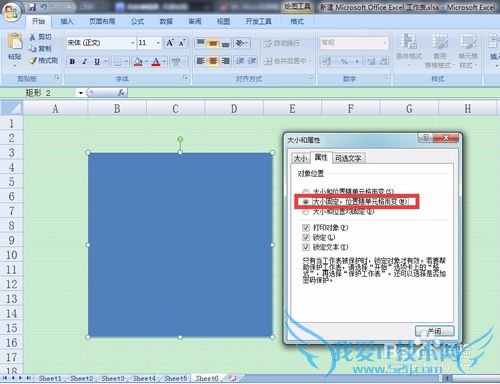Open the number format (常规) dropdown

tap(385, 43)
